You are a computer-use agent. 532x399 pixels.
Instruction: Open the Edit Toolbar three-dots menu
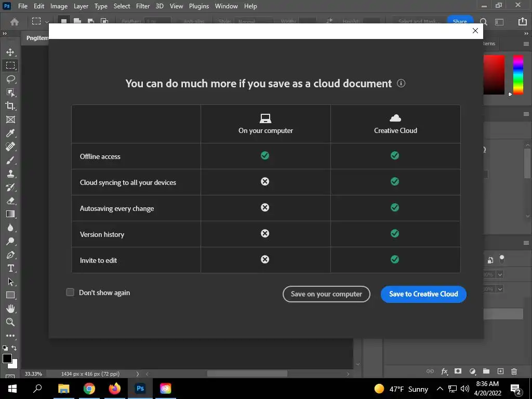pos(10,336)
